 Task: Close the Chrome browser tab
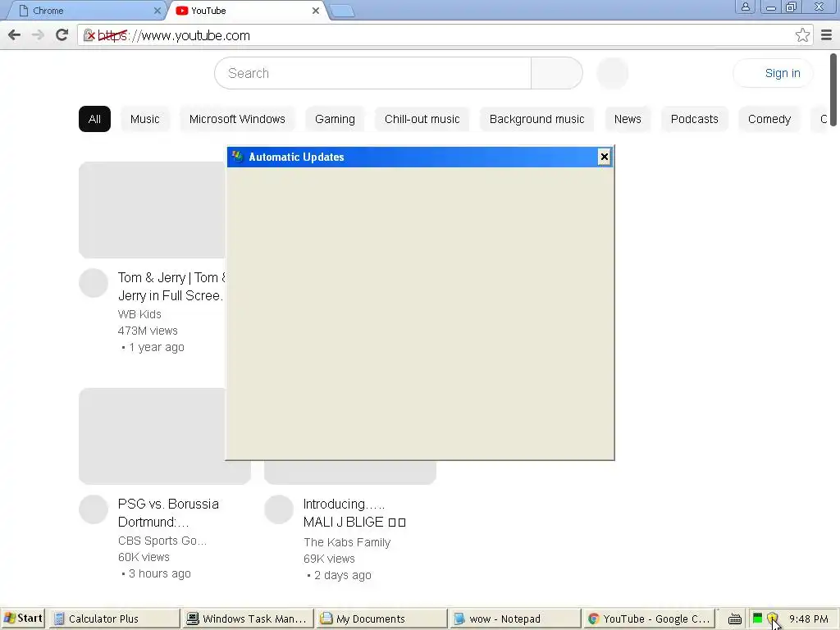pyautogui.click(x=157, y=11)
